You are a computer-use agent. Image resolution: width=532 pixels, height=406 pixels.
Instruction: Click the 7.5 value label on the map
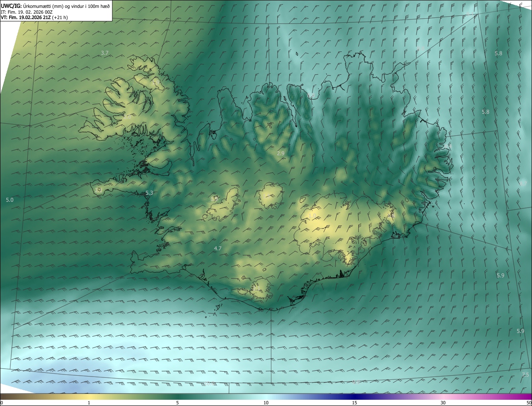[525, 374]
